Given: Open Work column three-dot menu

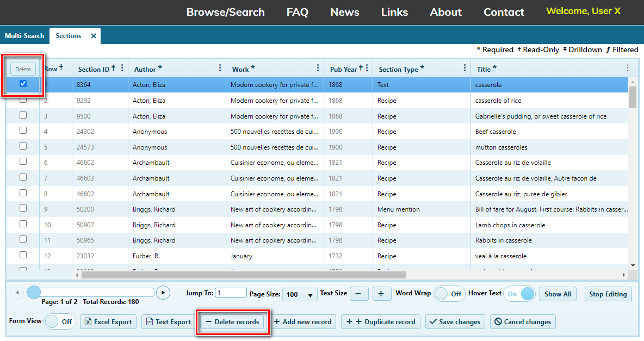Looking at the screenshot, I should [318, 68].
